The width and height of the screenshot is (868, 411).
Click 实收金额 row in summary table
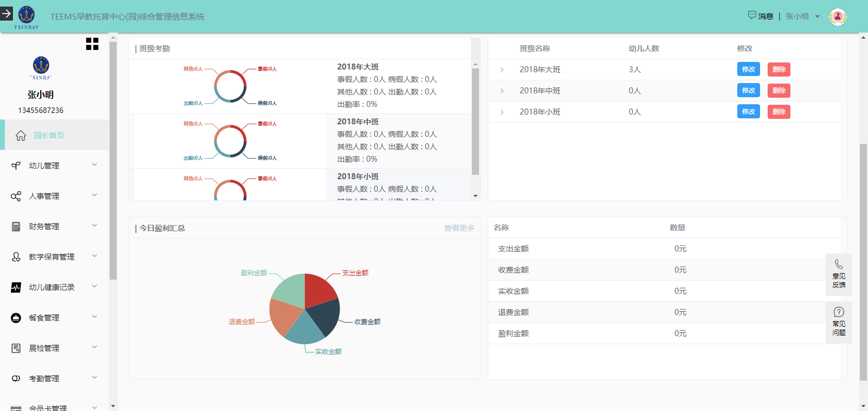tap(664, 291)
